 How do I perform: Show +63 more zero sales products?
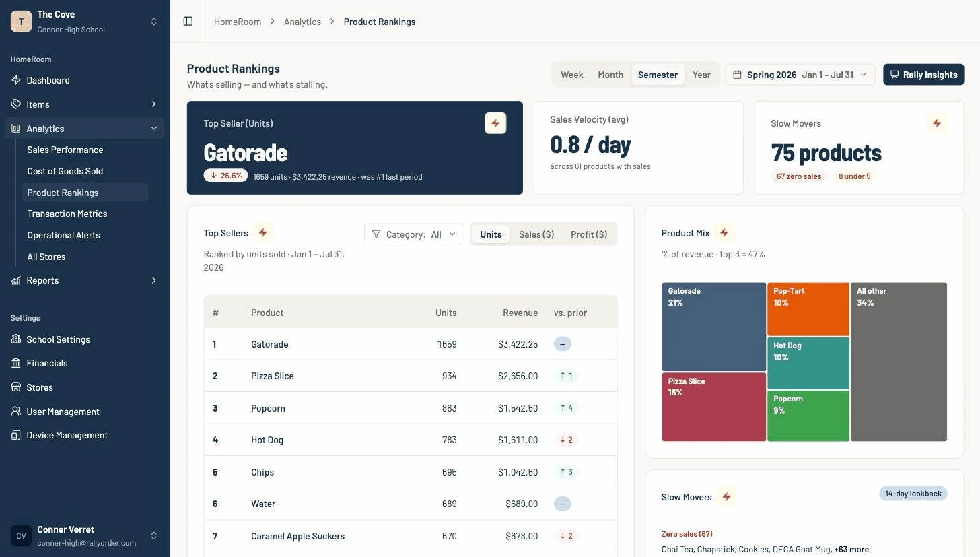(x=851, y=549)
